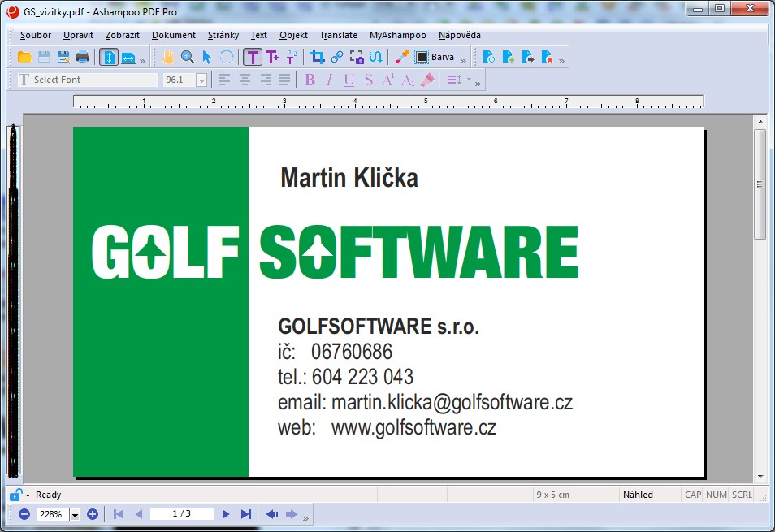Activate the Zoom magnifier tool
This screenshot has height=532, width=775.
pyautogui.click(x=187, y=57)
